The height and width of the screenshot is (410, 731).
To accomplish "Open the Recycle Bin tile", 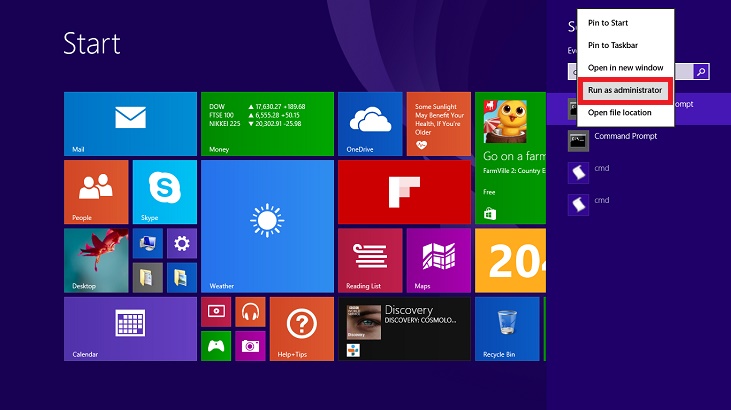I will tap(507, 328).
